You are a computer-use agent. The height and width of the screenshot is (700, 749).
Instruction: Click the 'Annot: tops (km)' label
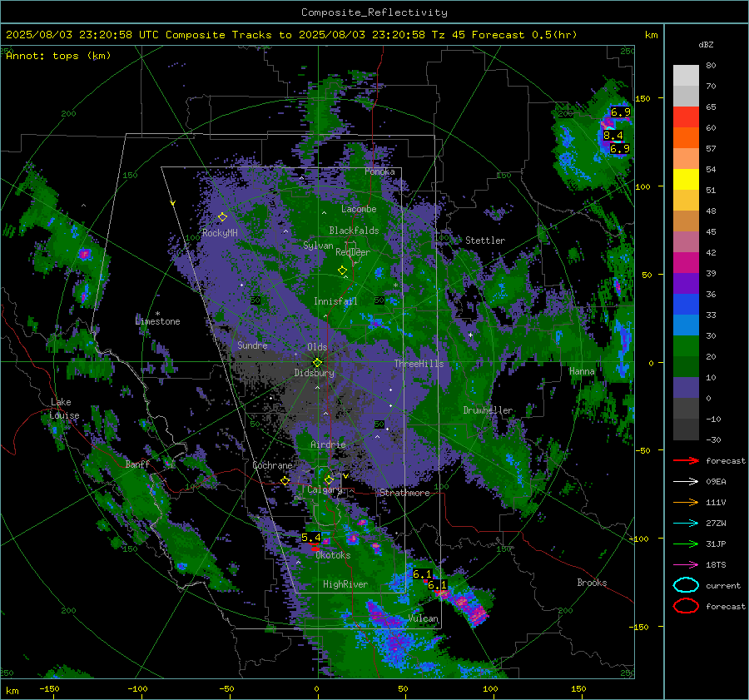[x=58, y=56]
